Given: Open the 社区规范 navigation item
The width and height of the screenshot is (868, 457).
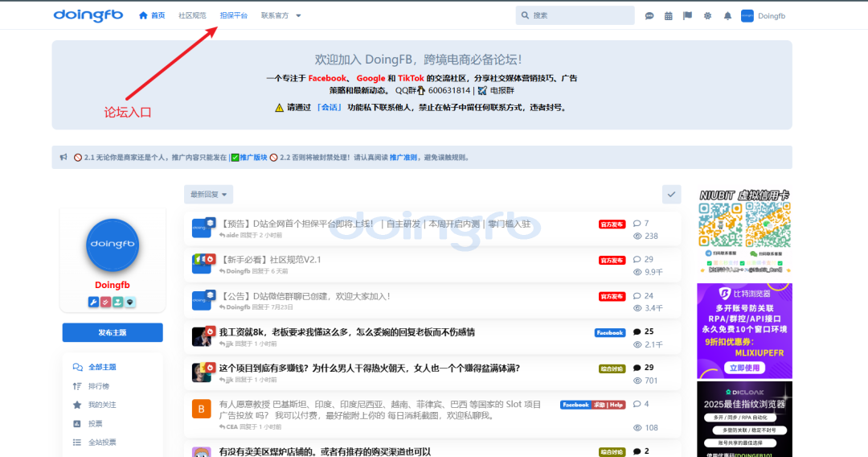Looking at the screenshot, I should [x=192, y=15].
